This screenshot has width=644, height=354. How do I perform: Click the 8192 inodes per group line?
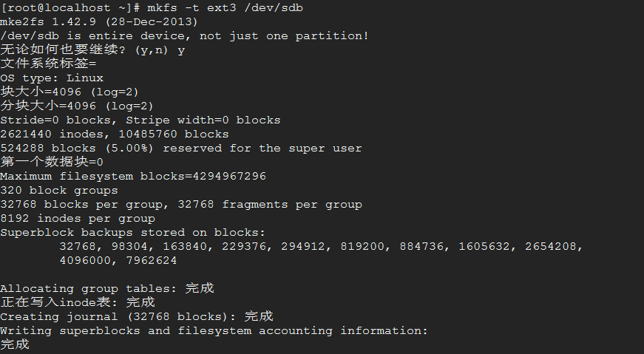[78, 219]
